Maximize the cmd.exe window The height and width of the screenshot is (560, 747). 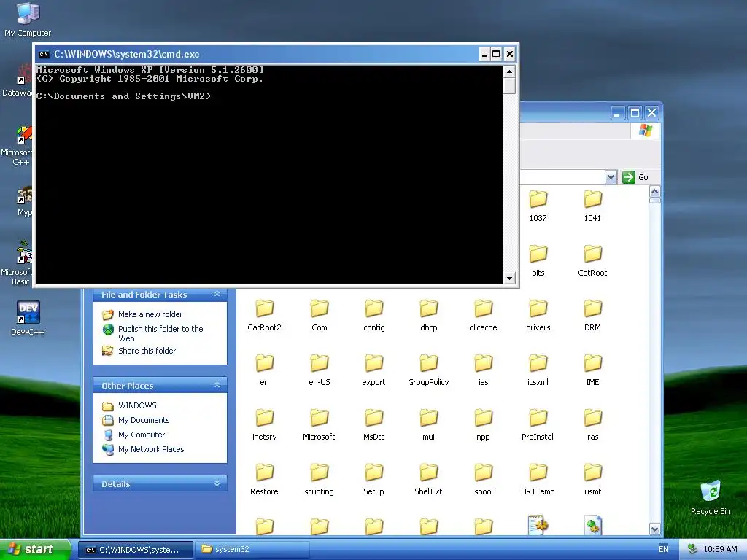(496, 54)
